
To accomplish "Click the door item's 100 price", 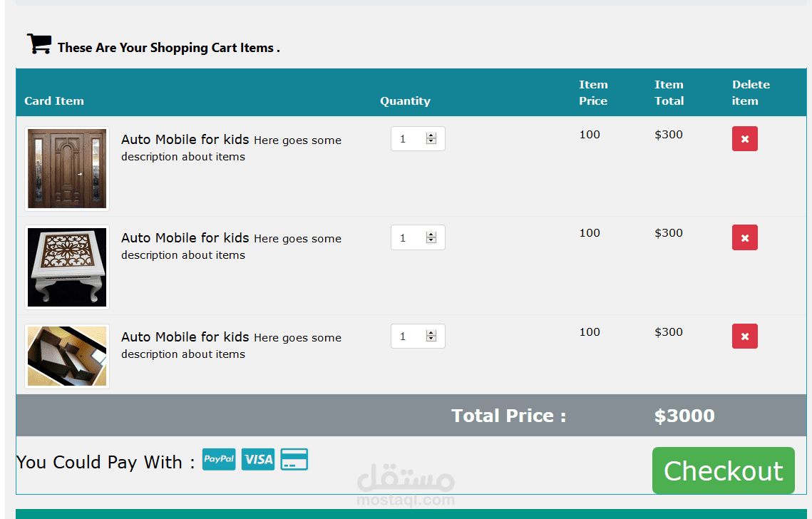I will (x=590, y=135).
